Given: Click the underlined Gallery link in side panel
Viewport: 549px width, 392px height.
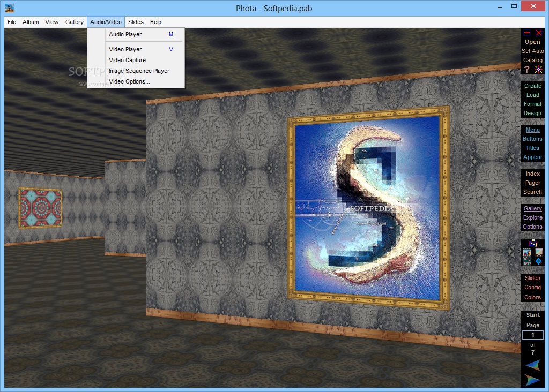Looking at the screenshot, I should [532, 208].
